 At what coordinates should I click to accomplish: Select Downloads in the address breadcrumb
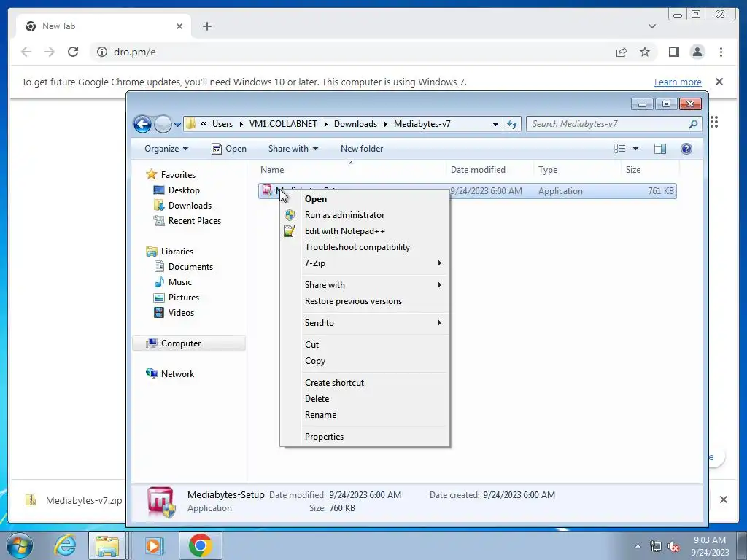tap(355, 124)
